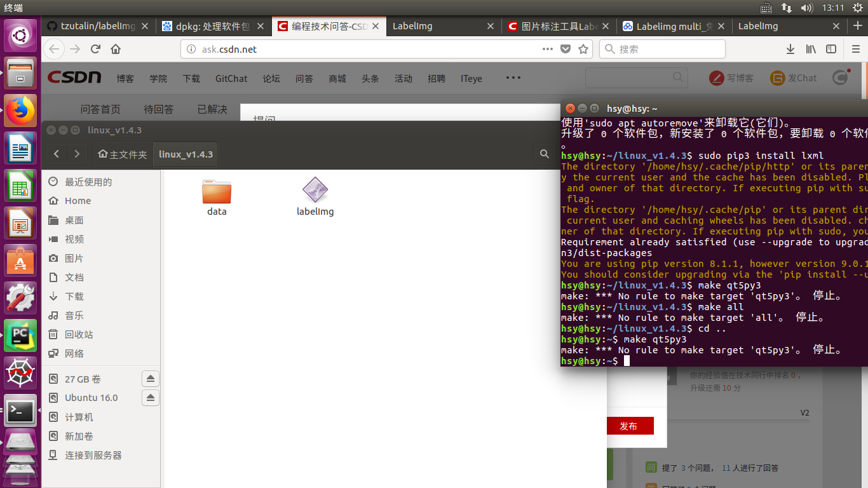Open volume sound indicator in top panel
The height and width of the screenshot is (488, 868).
(x=806, y=8)
